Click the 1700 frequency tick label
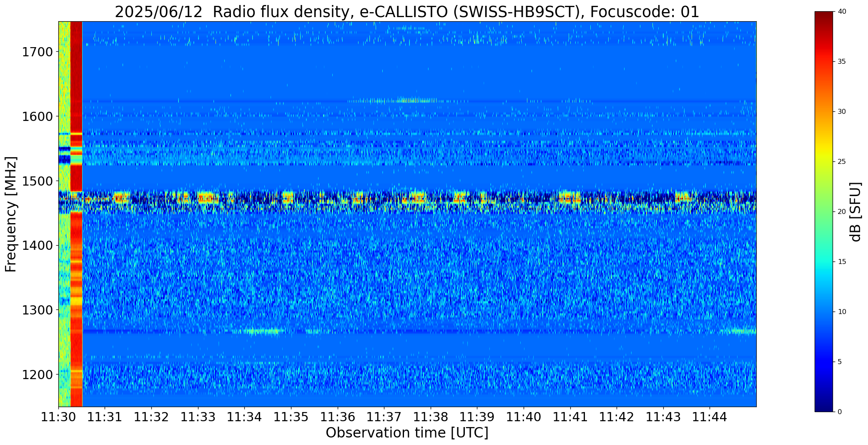Image resolution: width=868 pixels, height=445 pixels. 37,52
